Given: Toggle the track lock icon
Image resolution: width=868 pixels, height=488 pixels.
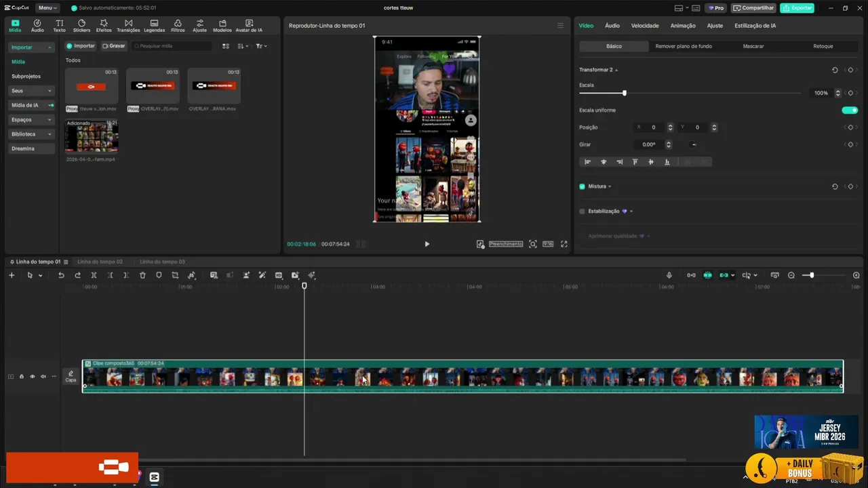Looking at the screenshot, I should [21, 376].
